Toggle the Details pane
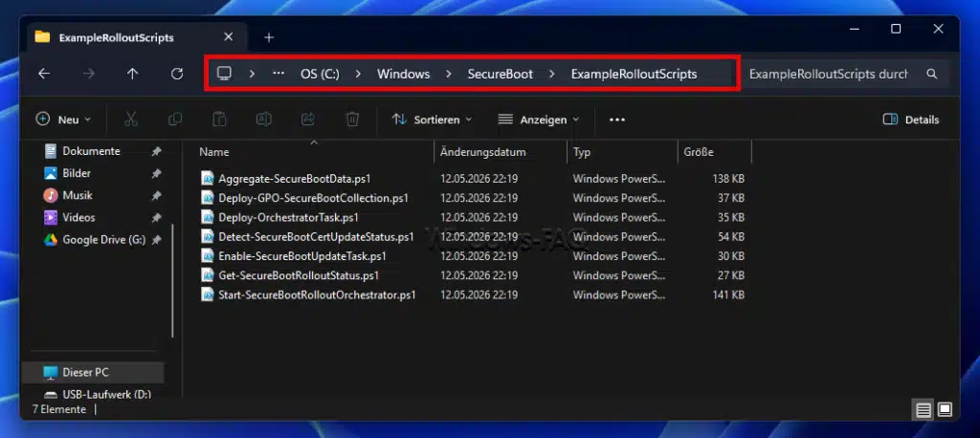 tap(911, 120)
